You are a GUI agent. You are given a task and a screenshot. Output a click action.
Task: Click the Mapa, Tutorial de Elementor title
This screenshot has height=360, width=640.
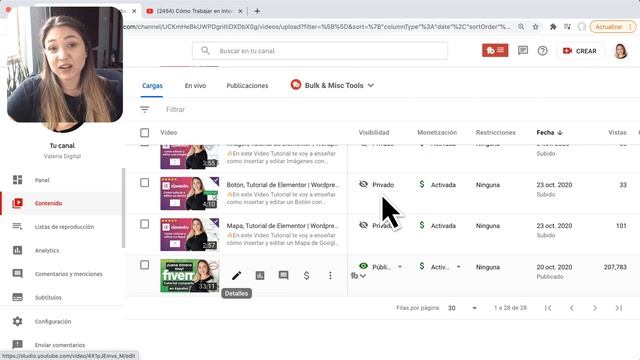pyautogui.click(x=283, y=226)
